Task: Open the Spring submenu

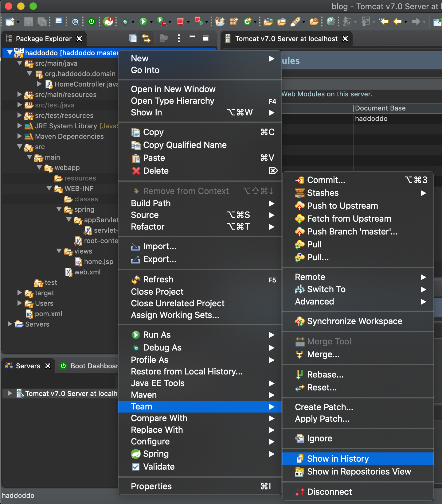Action: click(200, 454)
